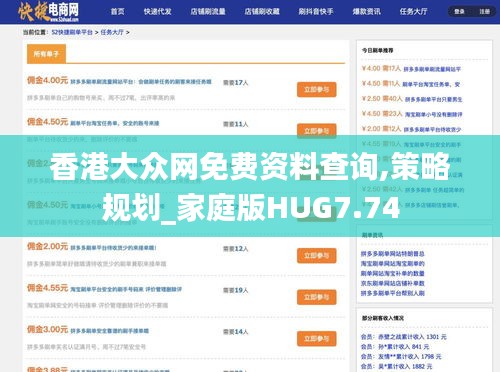
Task: Click the 部分刷客收入情况 heading
Action: [383, 318]
